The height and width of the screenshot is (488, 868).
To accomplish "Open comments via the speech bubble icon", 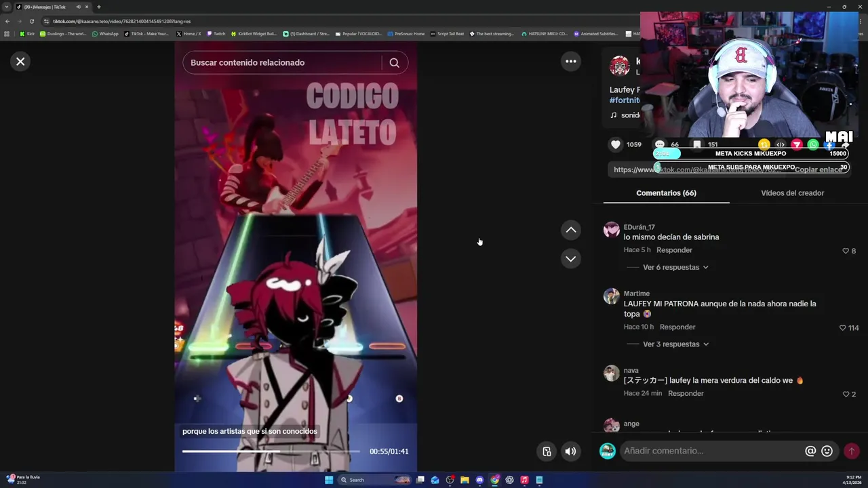I will click(660, 144).
